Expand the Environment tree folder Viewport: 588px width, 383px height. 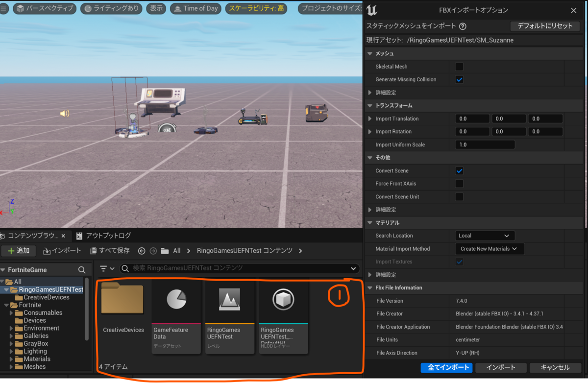pyautogui.click(x=12, y=328)
